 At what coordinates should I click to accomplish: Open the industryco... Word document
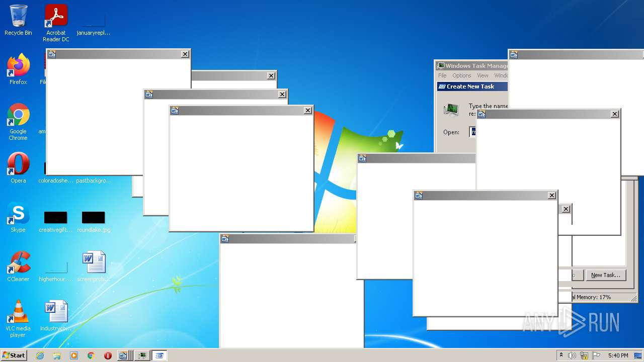(x=56, y=316)
